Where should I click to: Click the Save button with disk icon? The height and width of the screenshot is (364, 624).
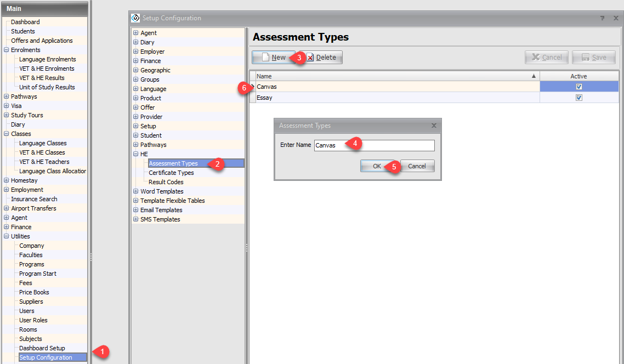tap(593, 58)
